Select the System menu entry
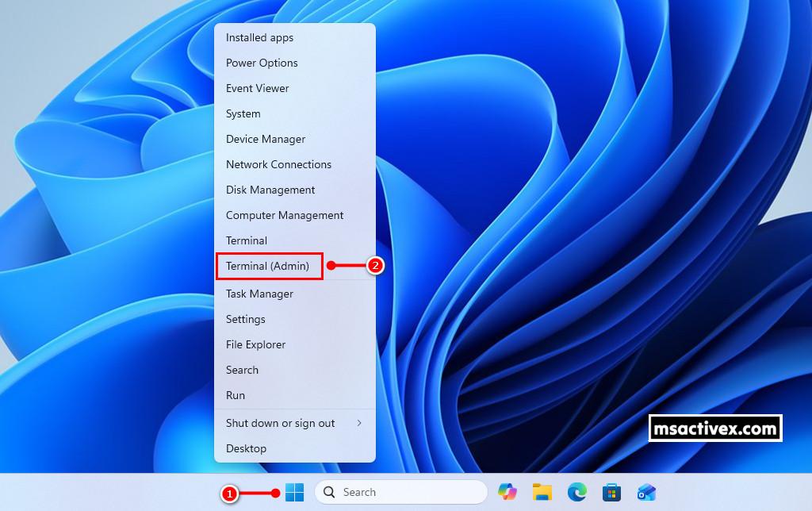The width and height of the screenshot is (812, 511). pos(243,113)
